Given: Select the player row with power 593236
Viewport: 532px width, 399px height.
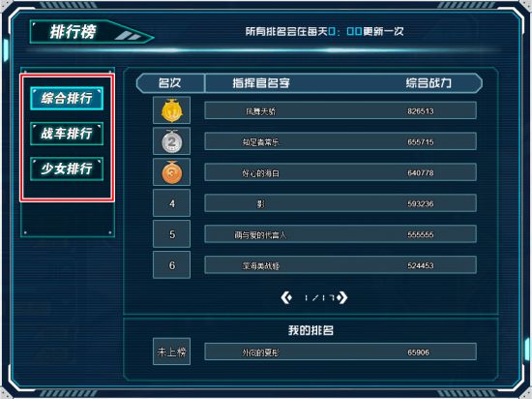Looking at the screenshot, I should click(340, 203).
